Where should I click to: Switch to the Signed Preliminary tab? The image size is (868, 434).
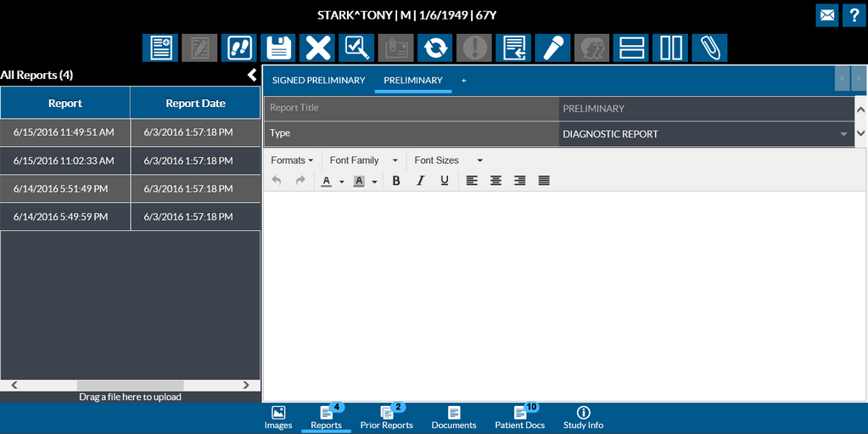318,81
